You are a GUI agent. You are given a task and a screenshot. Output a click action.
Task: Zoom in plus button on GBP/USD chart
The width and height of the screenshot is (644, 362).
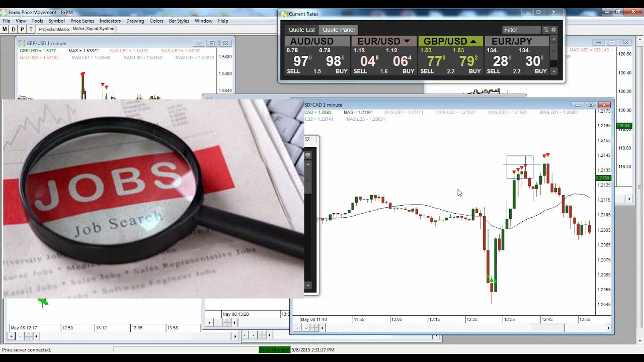pyautogui.click(x=11, y=336)
